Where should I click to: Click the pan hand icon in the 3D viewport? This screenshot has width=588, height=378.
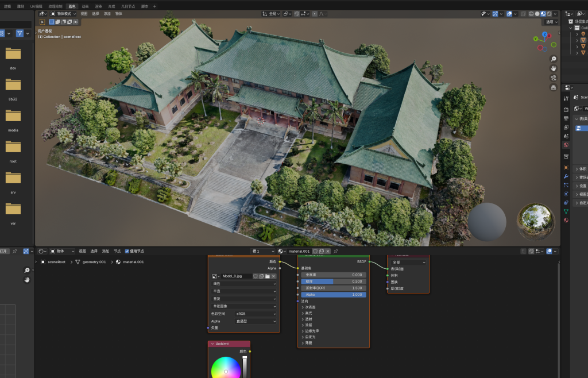point(553,68)
